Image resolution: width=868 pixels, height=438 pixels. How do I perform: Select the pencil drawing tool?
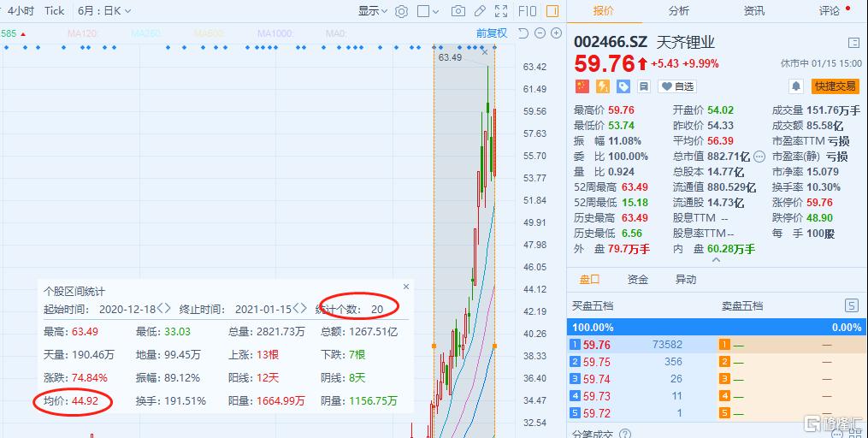coord(480,11)
